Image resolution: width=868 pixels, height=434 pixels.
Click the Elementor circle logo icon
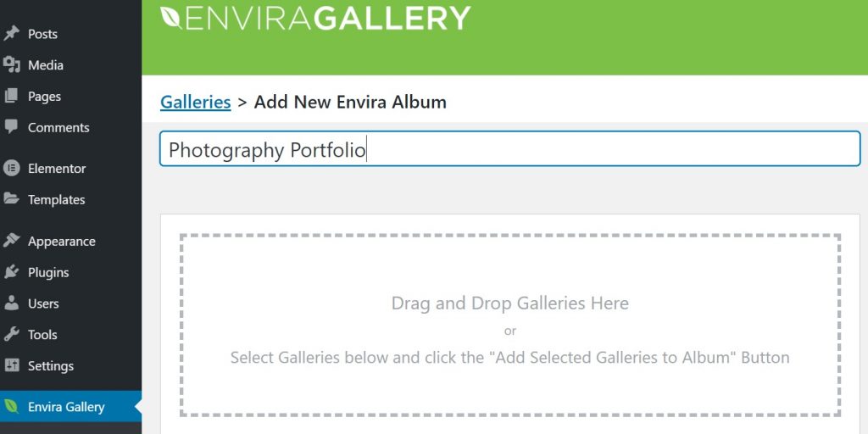(x=11, y=169)
